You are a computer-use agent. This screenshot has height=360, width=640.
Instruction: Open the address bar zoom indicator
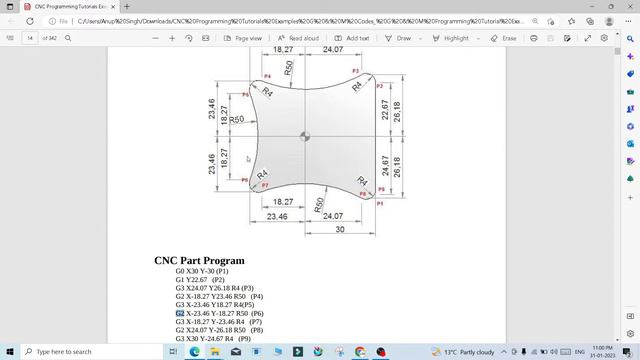coord(535,21)
